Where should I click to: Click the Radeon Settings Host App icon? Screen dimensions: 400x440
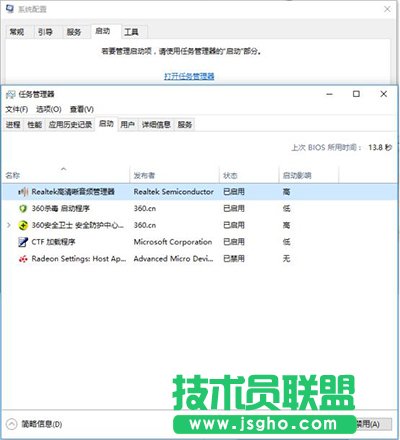pos(23,259)
